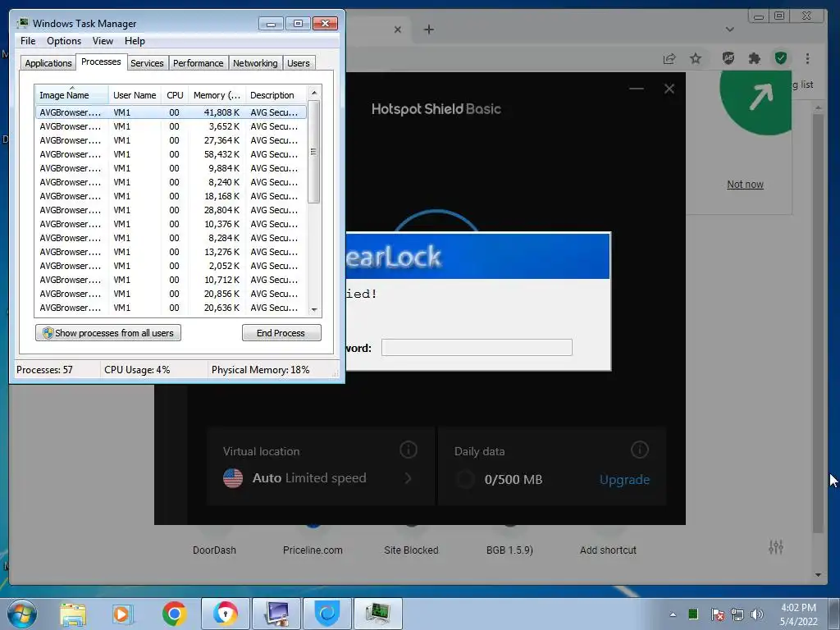Click the End Process button
The image size is (840, 630).
click(281, 333)
